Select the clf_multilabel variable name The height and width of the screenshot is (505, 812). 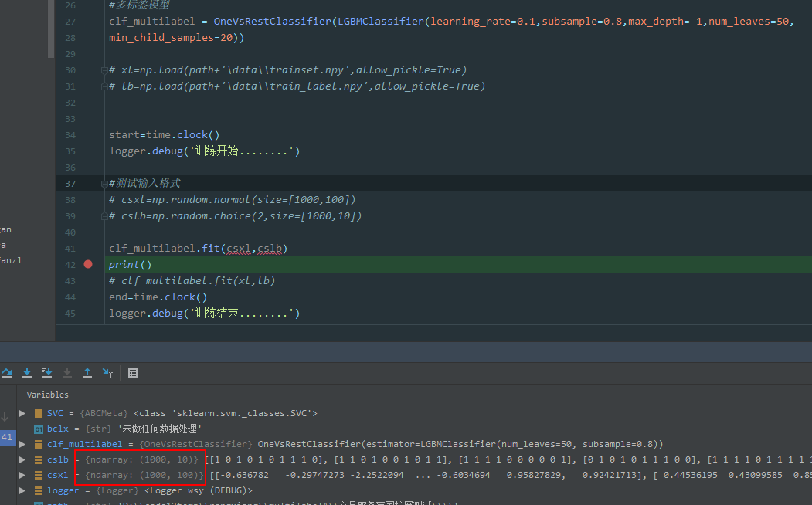coord(84,444)
